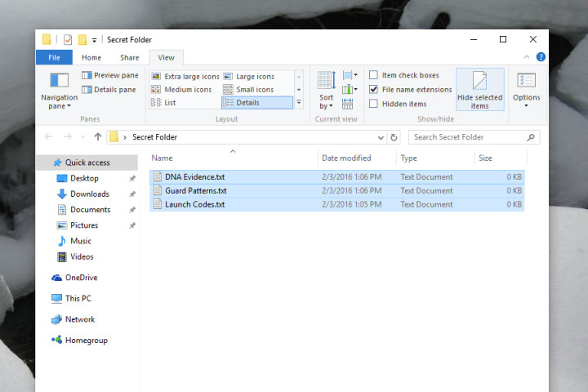Open the address bar history dropdown
Viewport: 588px width, 392px height.
pos(381,137)
